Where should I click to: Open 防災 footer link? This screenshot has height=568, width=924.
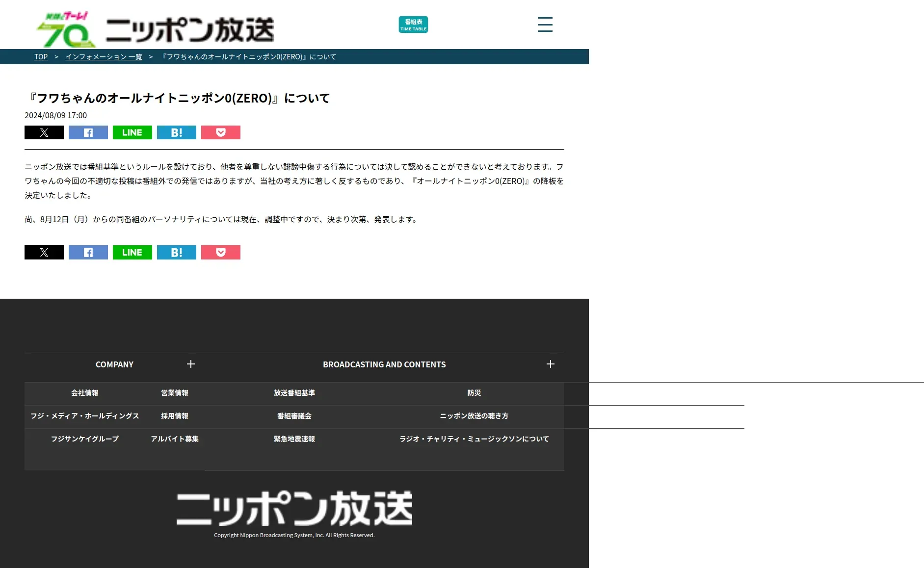474,393
